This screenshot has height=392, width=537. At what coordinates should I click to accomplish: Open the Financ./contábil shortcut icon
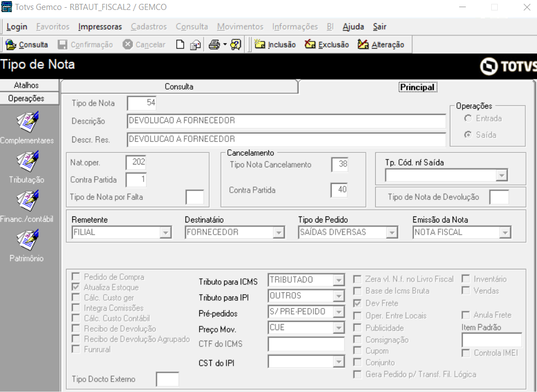pyautogui.click(x=28, y=200)
